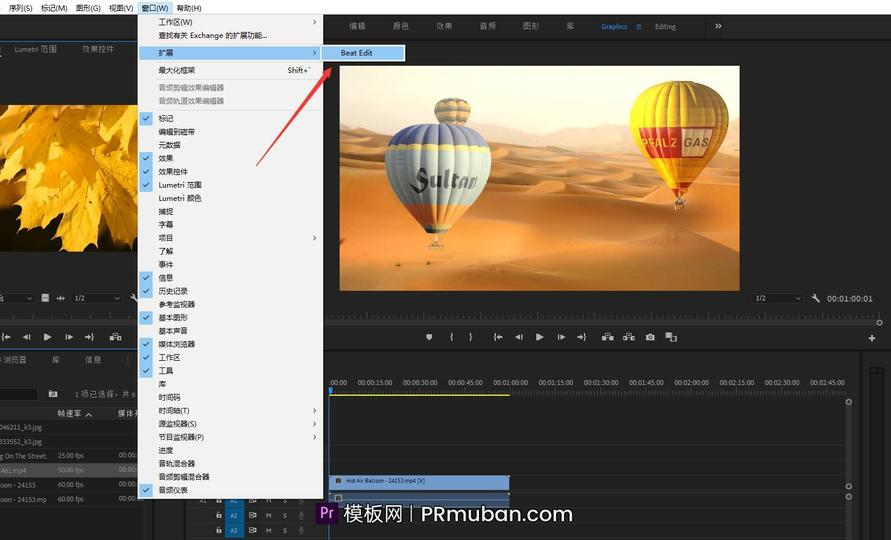The width and height of the screenshot is (891, 540).
Task: Click the timeline ruler at 00:01:00:00
Action: coord(510,383)
